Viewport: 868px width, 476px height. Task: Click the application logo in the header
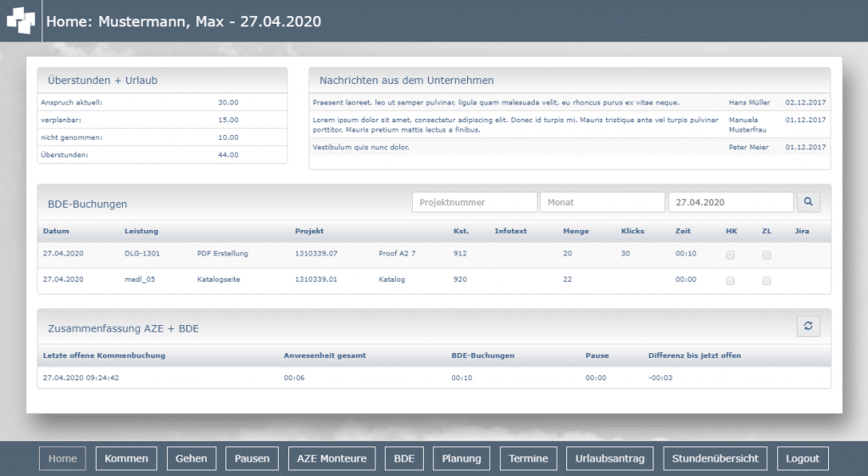[20, 20]
